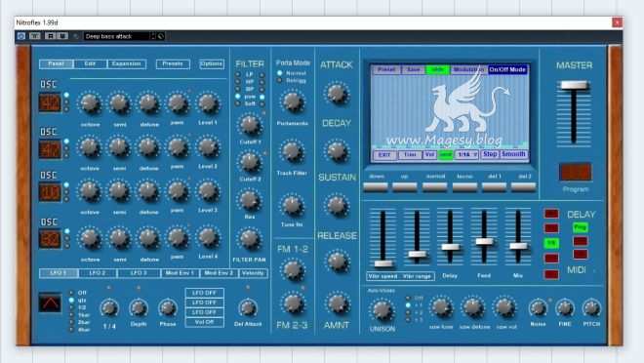
Task: Click the On/Off Mode tab in display
Action: click(507, 70)
